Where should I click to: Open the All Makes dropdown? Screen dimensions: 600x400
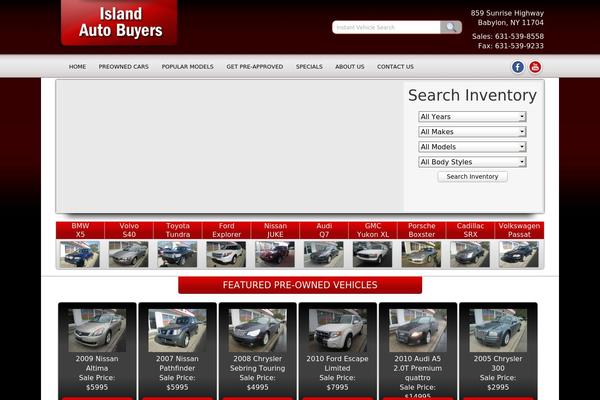(472, 132)
